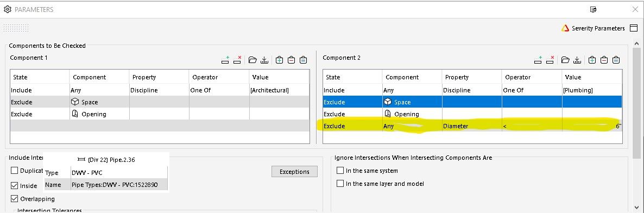Click Component 2 'Operator' column header
The image size is (644, 213).
click(532, 77)
